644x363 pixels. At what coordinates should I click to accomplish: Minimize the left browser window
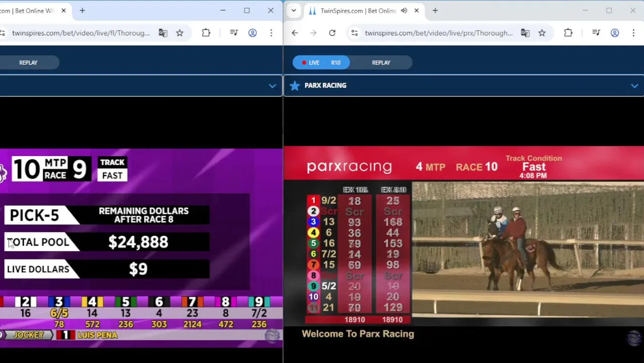click(223, 11)
